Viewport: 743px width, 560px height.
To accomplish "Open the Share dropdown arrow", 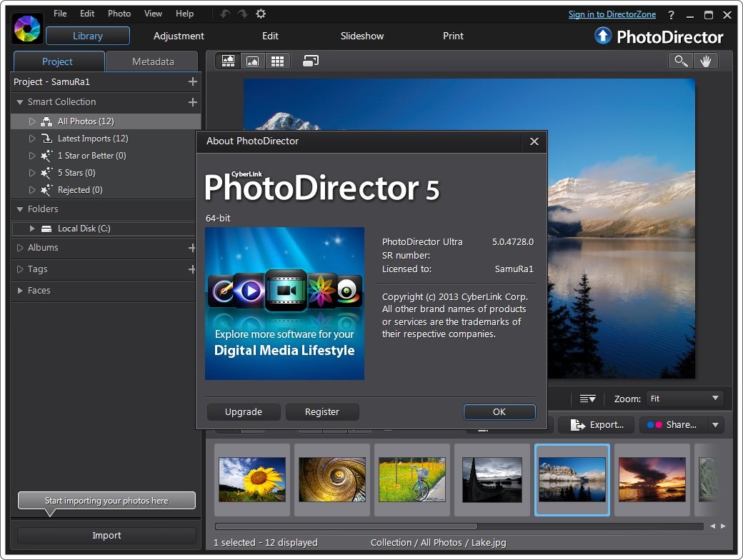I will 716,425.
